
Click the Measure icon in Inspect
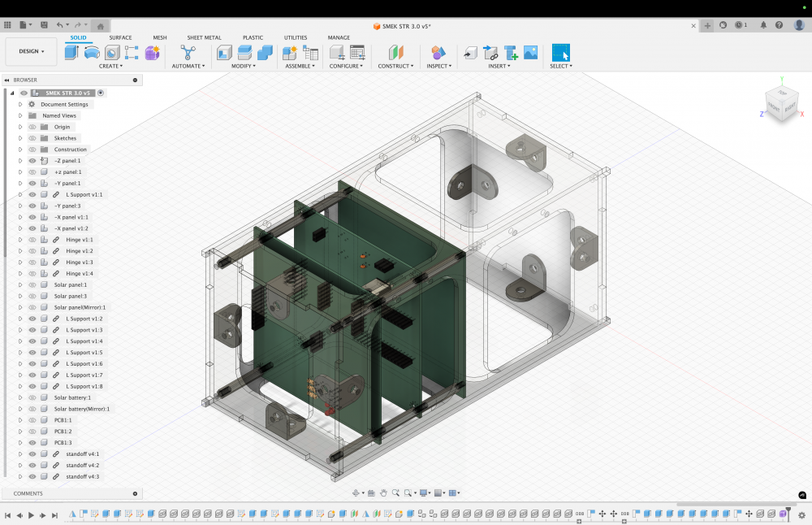(x=438, y=53)
